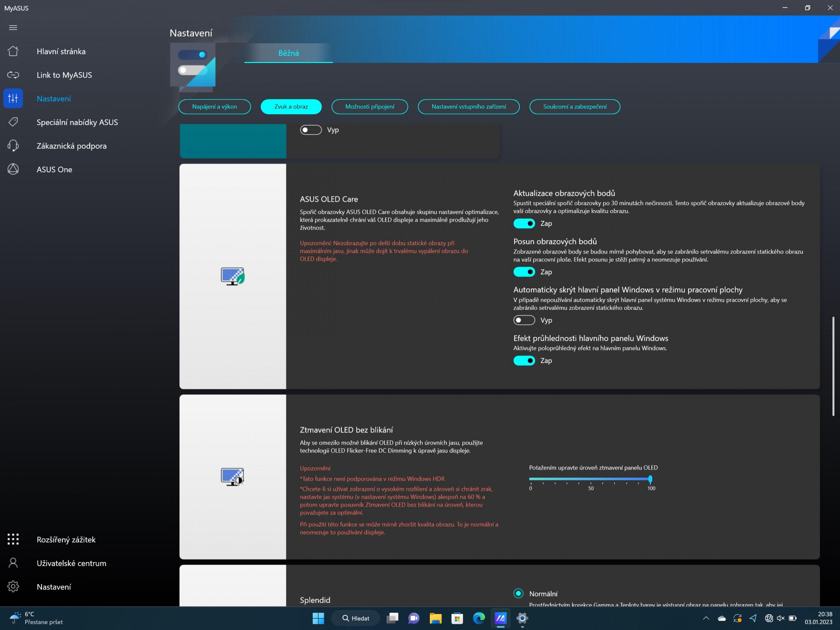Open Windows Start button

click(318, 618)
